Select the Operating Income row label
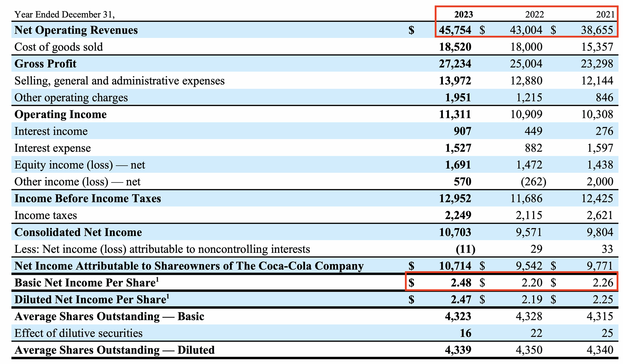This screenshot has width=623, height=364. point(61,114)
